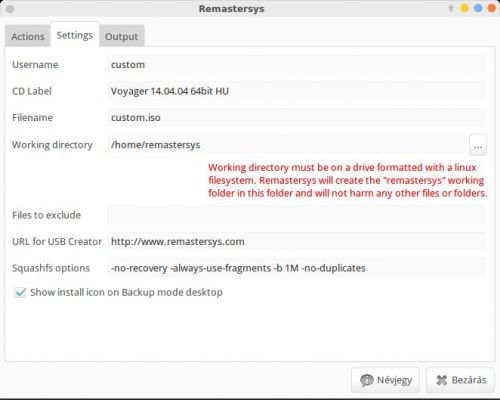Screen dimensions: 500x400
Task: Focus the Filename field custom.iso
Action: 297,118
